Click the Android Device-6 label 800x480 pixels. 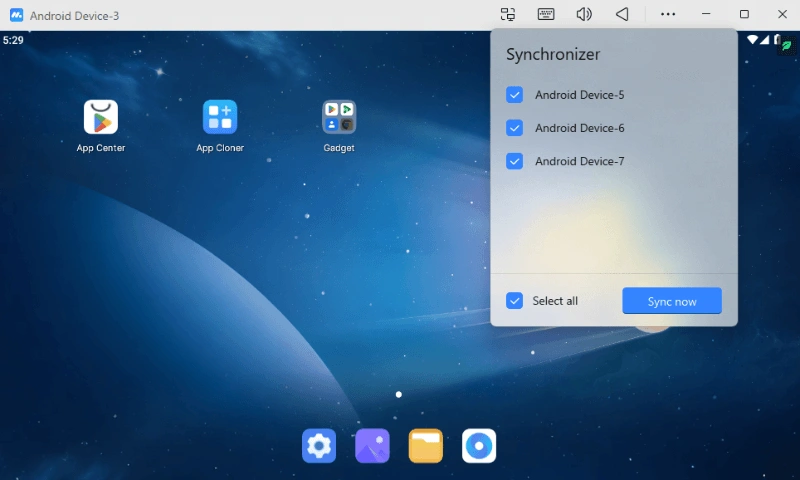(x=580, y=128)
